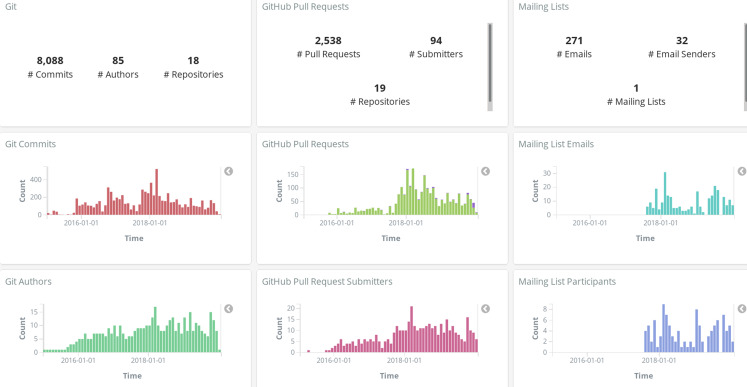This screenshot has width=747, height=387.
Task: Click the Mailing List Participants panel title
Action: point(567,282)
